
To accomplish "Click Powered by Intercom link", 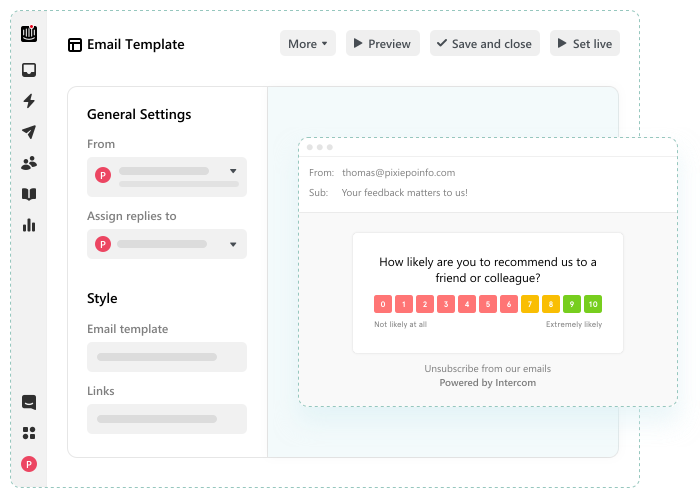I will pyautogui.click(x=488, y=383).
